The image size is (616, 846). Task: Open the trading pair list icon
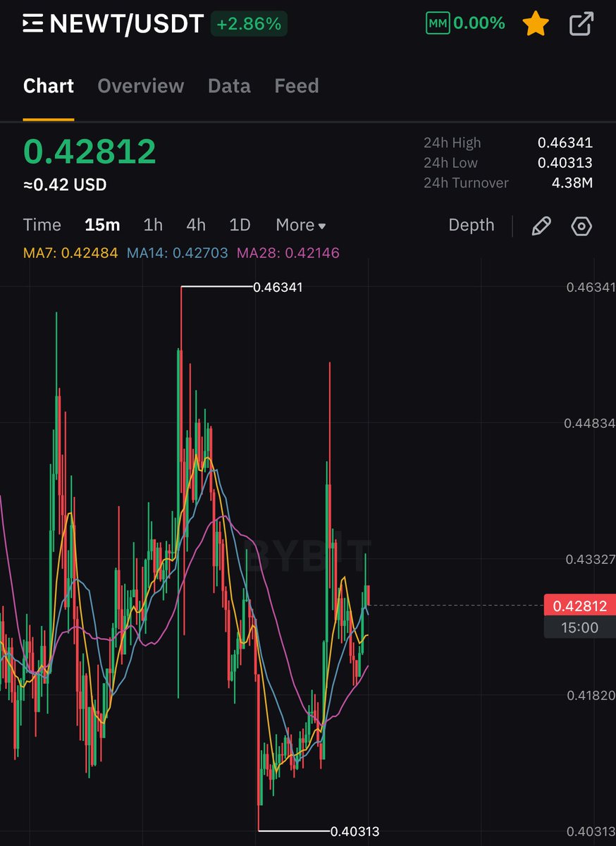[x=32, y=24]
